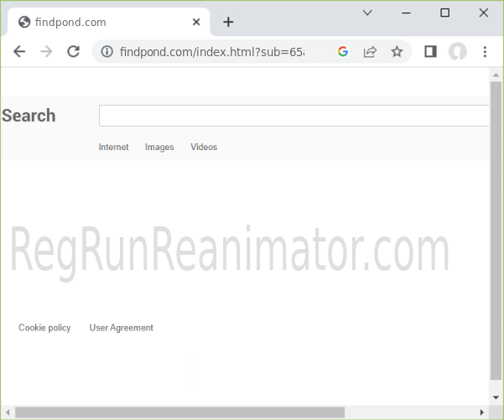Viewport: 504px width, 420px height.
Task: Click the Search heading text
Action: pos(29,116)
